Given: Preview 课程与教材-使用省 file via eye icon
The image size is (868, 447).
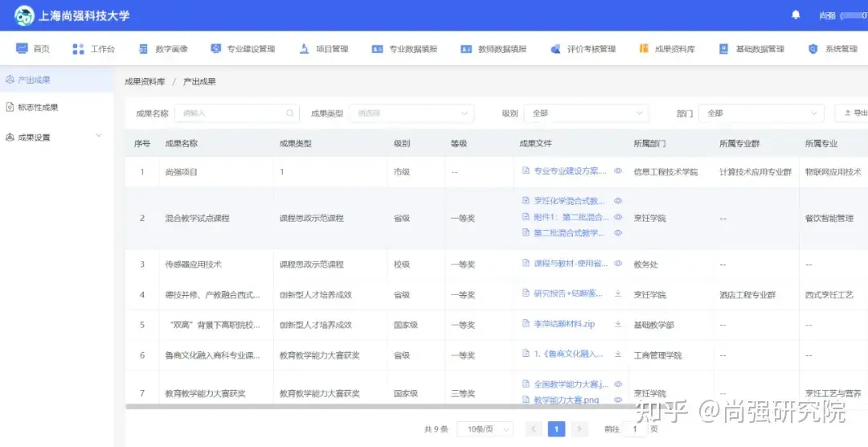Looking at the screenshot, I should pos(618,263).
